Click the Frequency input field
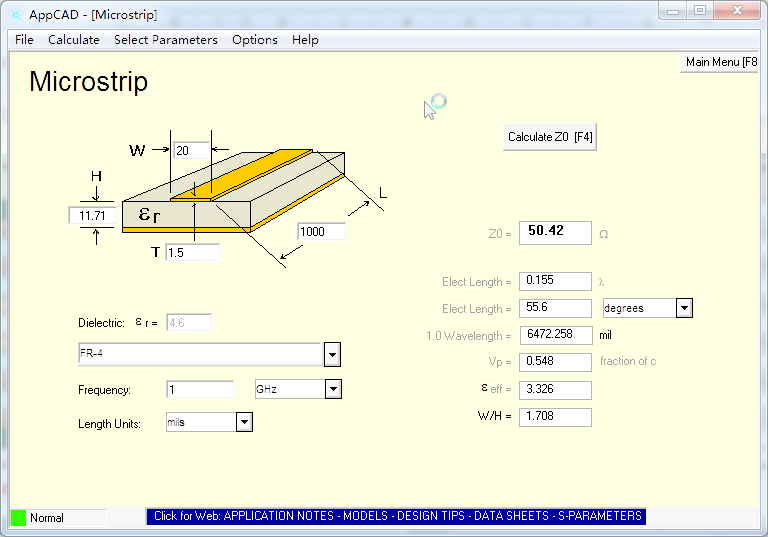The height and width of the screenshot is (537, 768). point(200,390)
